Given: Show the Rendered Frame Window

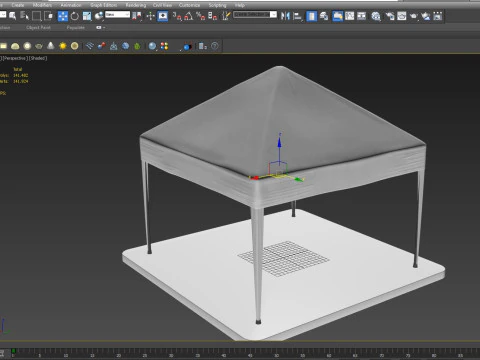Looking at the screenshot, I should [402, 16].
